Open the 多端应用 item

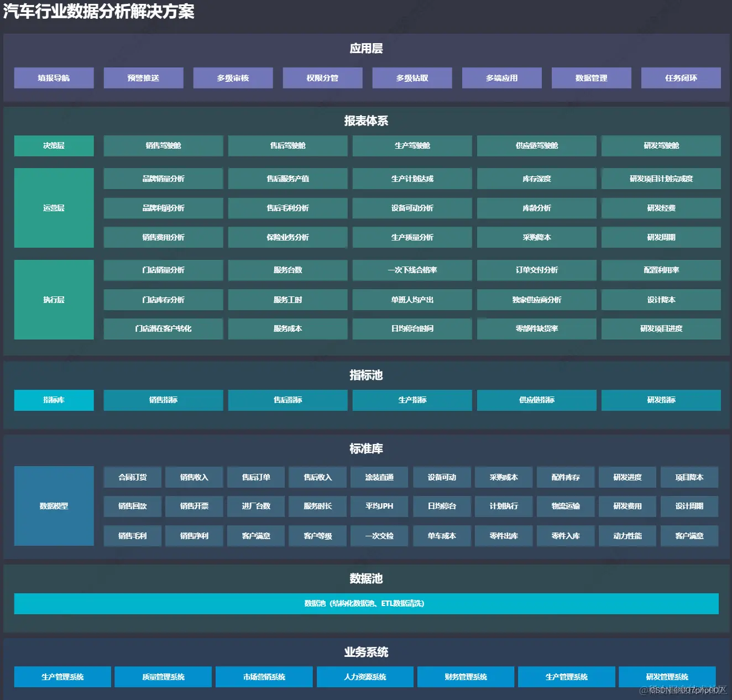(501, 78)
